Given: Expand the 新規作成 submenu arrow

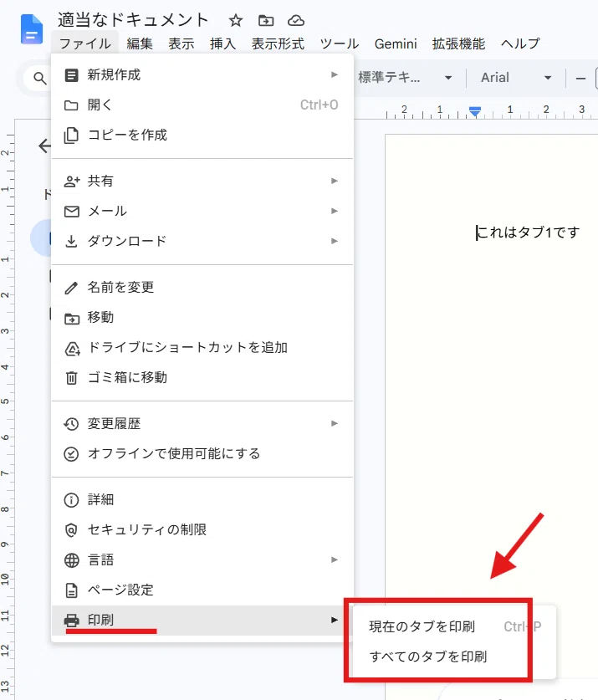Looking at the screenshot, I should coord(334,74).
